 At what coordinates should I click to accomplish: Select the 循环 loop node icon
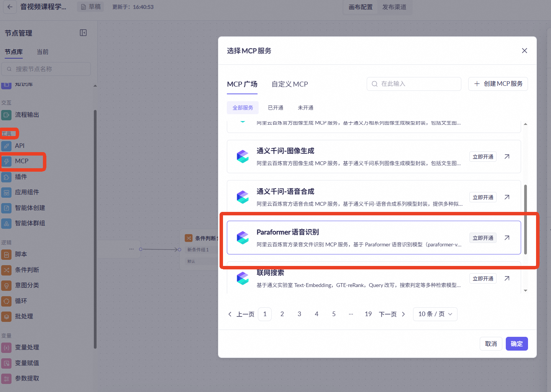(7, 301)
